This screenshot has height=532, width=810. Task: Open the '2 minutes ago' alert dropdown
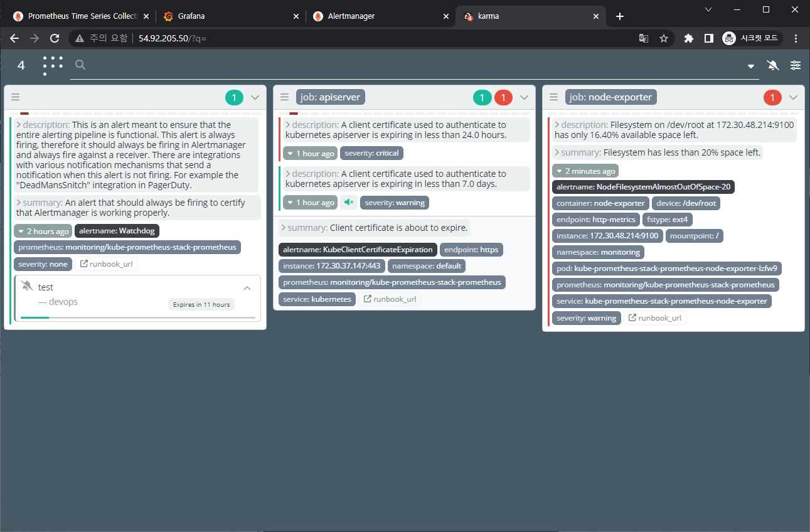[x=585, y=171]
